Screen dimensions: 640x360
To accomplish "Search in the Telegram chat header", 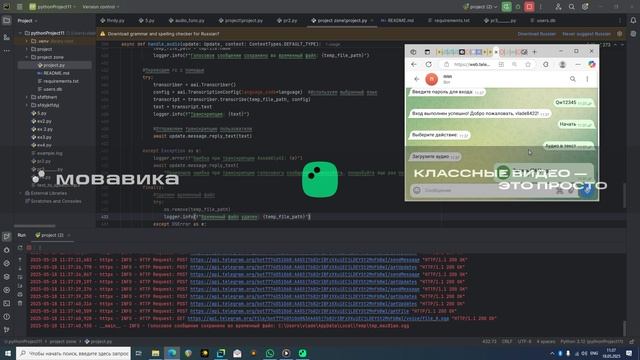I will [x=573, y=79].
